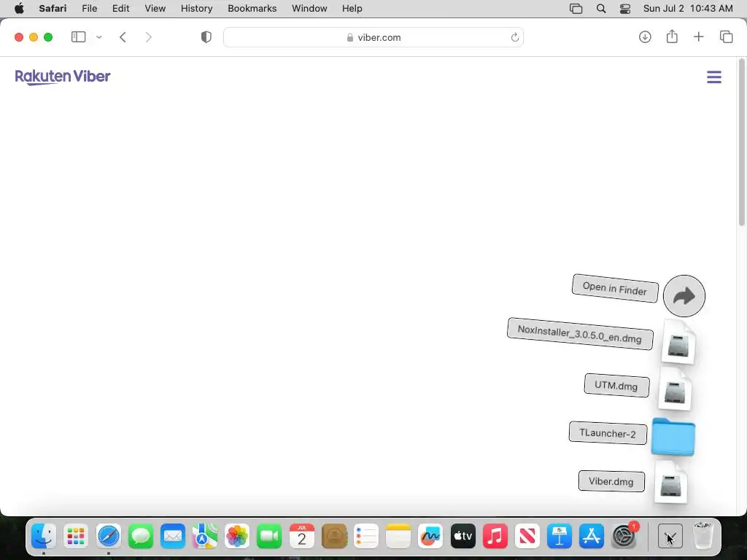The image size is (747, 560).
Task: Click Stage Manager icon in menu bar
Action: pos(576,9)
